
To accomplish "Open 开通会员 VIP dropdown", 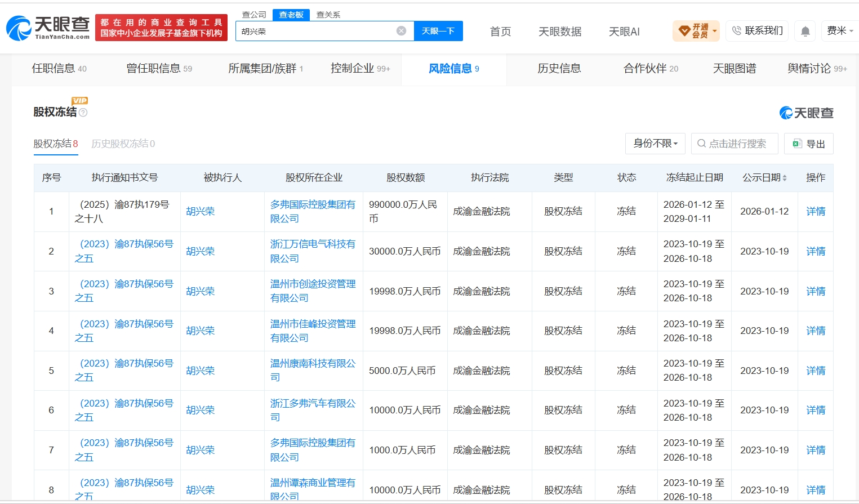I will click(x=696, y=31).
